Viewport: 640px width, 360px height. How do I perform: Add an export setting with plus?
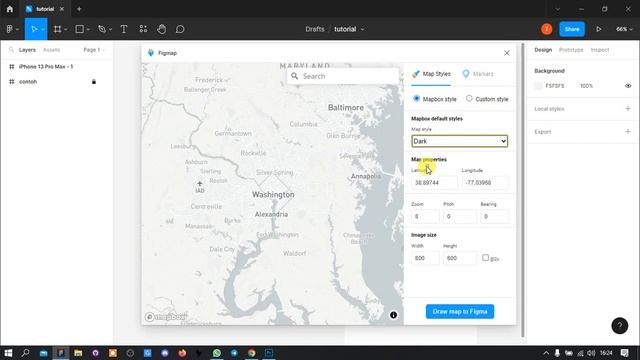pyautogui.click(x=628, y=131)
